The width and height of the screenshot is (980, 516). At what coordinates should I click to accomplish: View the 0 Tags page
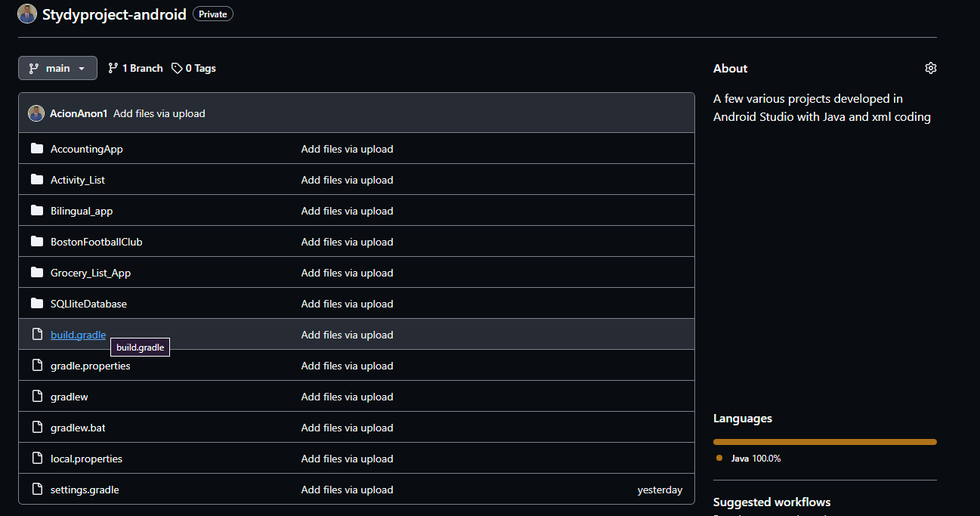[193, 68]
